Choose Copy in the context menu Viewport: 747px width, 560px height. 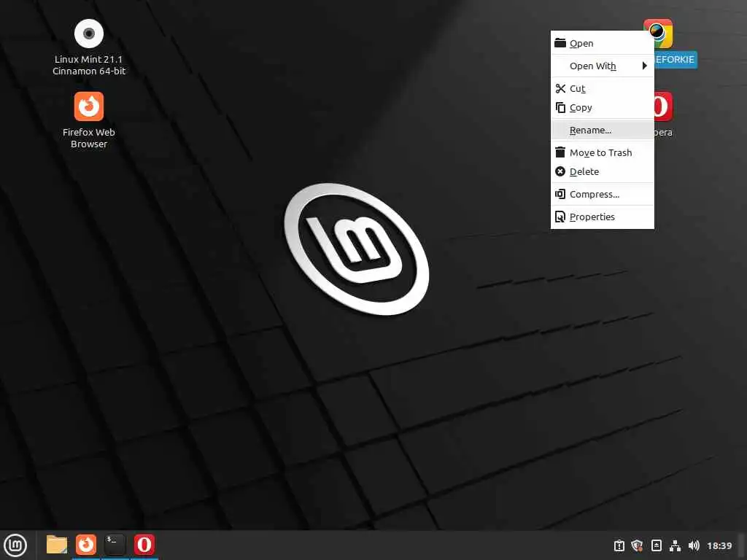point(602,108)
